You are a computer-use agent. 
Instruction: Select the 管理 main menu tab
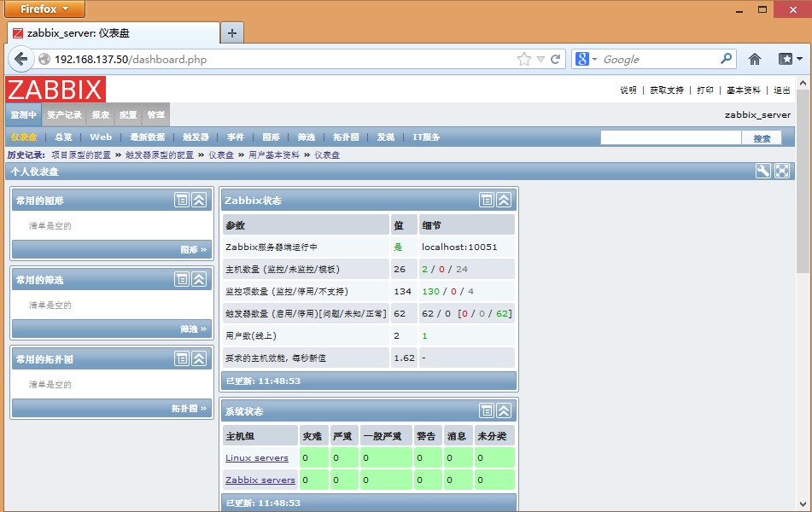click(x=156, y=114)
